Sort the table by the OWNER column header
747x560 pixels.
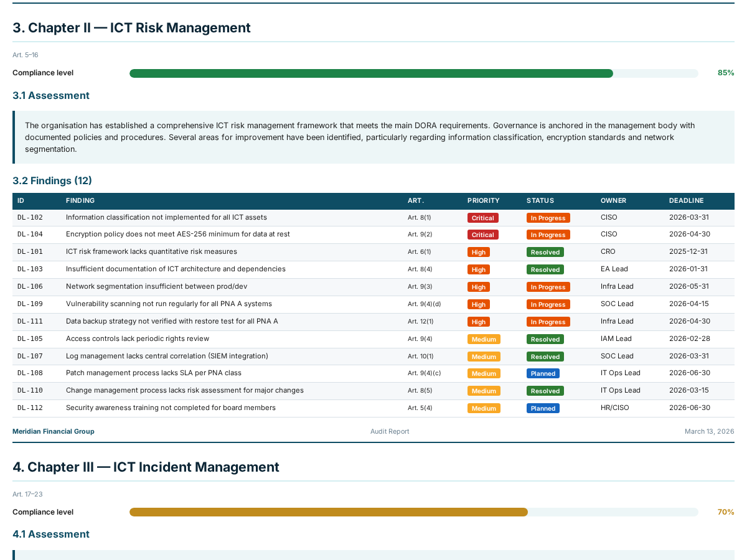click(614, 200)
